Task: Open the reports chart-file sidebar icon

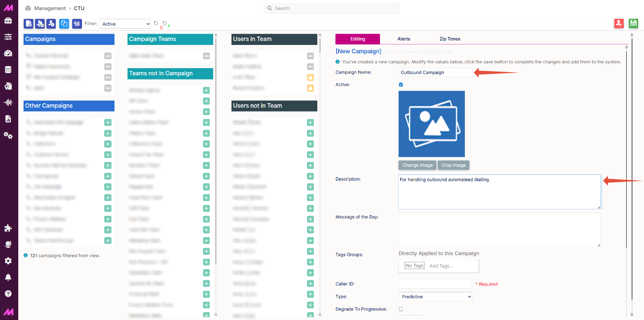Action: 8,119
